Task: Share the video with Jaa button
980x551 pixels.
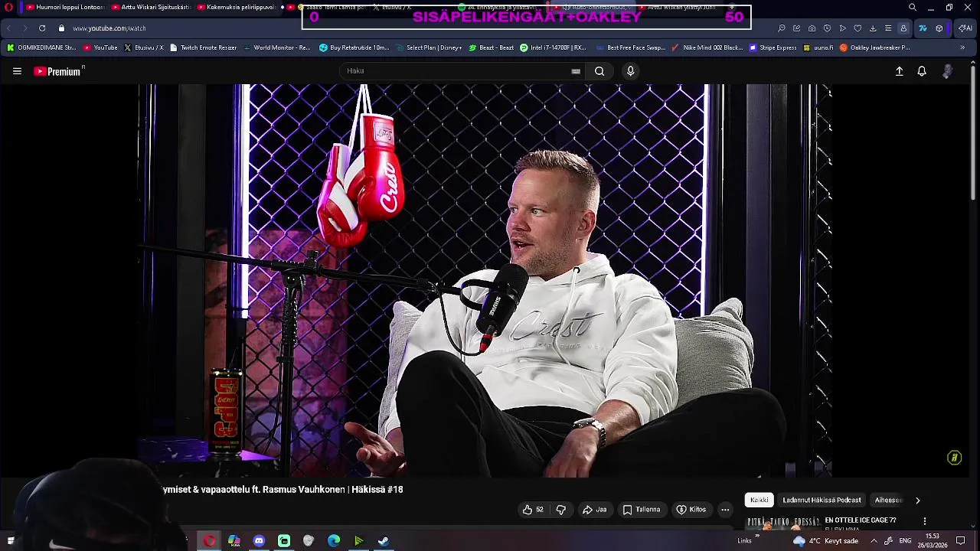Action: tap(594, 510)
